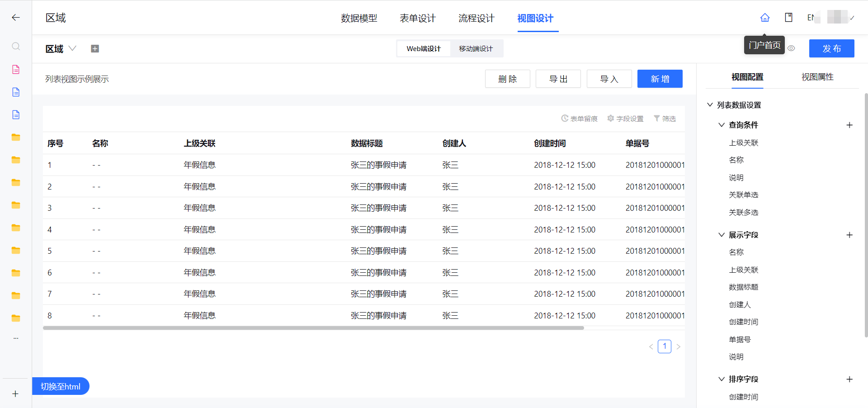The height and width of the screenshot is (408, 868).
Task: Select 关联单选 under 查询条件
Action: click(744, 195)
